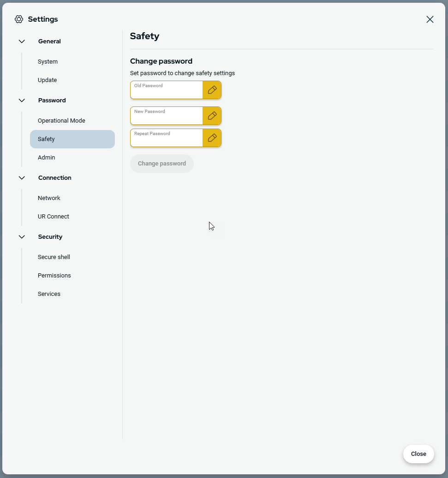Go to the Permissions page
448x478 pixels.
click(x=54, y=276)
